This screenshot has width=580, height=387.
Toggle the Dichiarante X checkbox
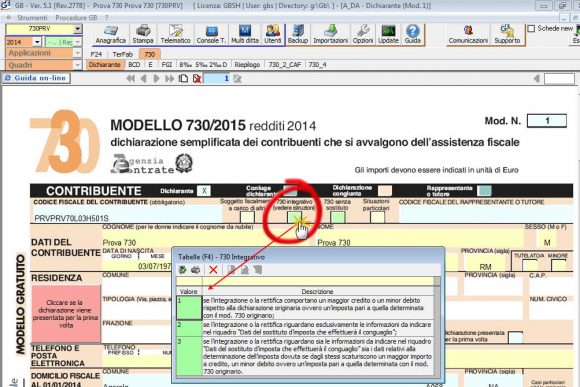point(203,191)
